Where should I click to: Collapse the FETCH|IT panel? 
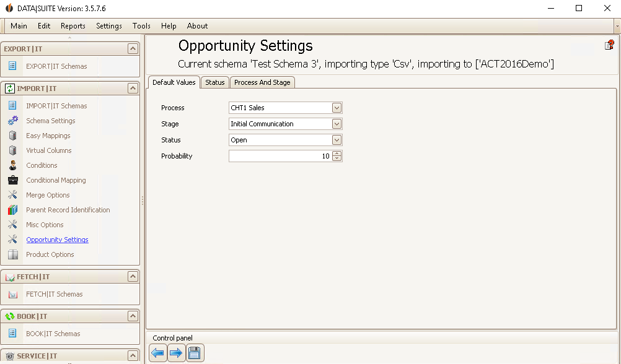pyautogui.click(x=133, y=277)
